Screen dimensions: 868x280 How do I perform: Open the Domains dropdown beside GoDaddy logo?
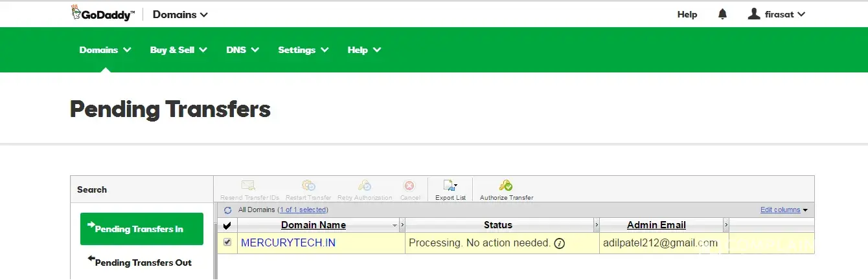pyautogui.click(x=180, y=14)
